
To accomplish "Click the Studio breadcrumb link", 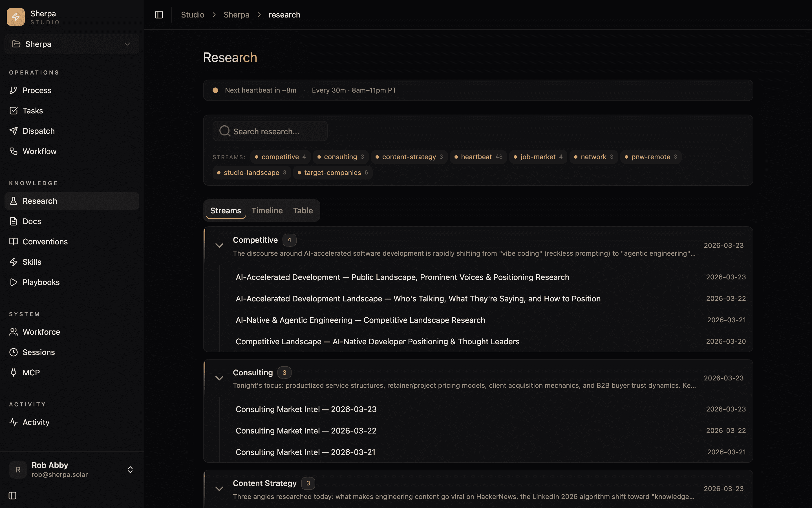I will (193, 15).
